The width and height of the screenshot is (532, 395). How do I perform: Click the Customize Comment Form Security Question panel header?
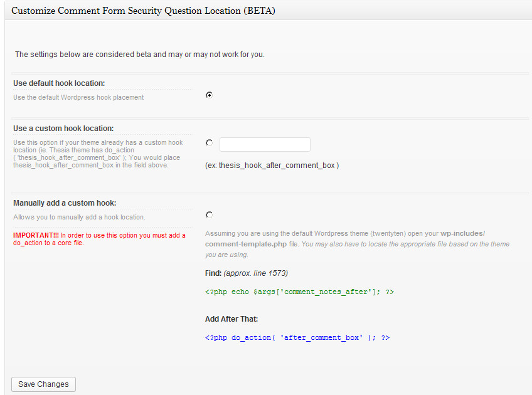pyautogui.click(x=268, y=11)
